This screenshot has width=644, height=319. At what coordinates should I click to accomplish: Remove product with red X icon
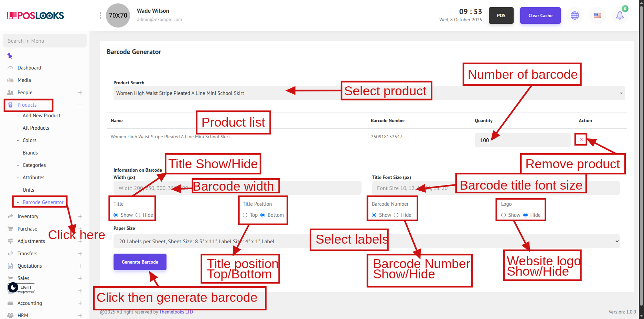(x=581, y=139)
